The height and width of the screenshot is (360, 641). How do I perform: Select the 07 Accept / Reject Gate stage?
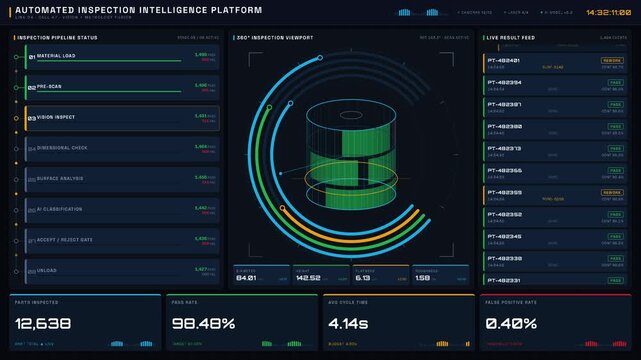122,241
